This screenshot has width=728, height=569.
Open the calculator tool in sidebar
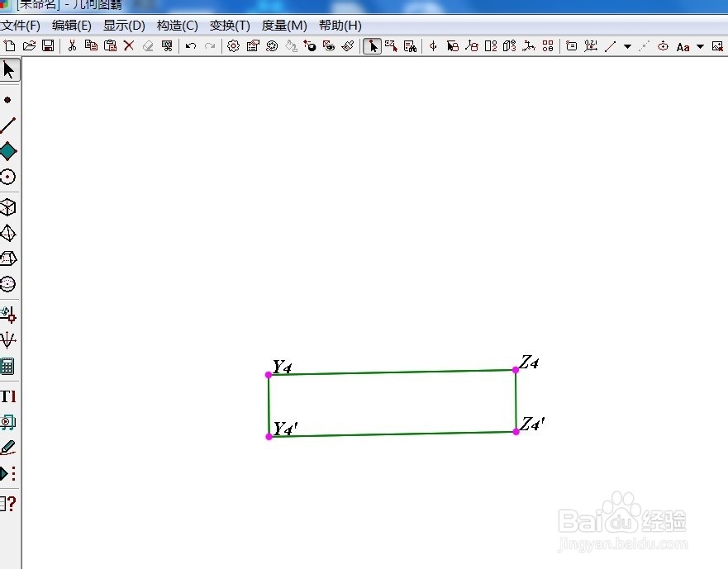(7, 366)
